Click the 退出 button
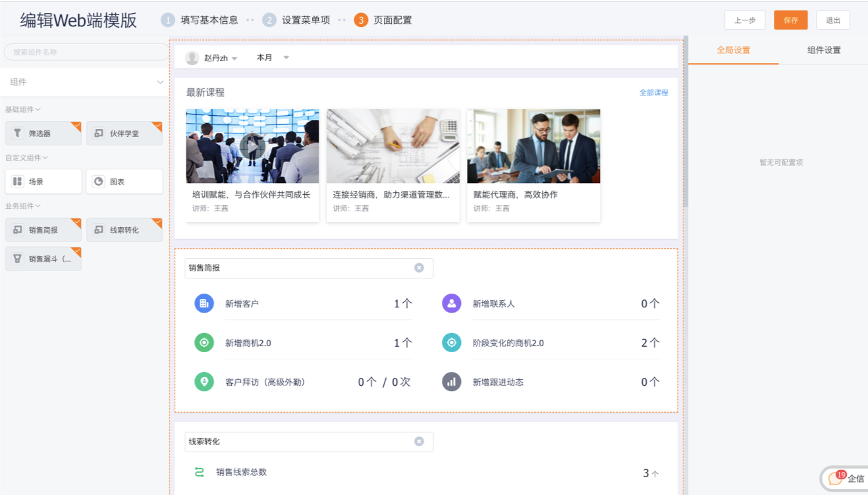This screenshot has height=495, width=868. 833,20
